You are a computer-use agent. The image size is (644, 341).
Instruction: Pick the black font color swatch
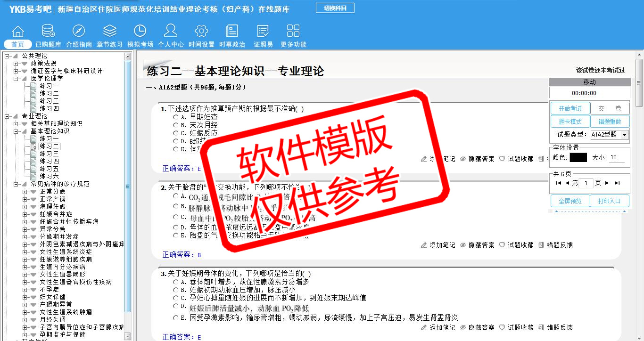pyautogui.click(x=578, y=157)
